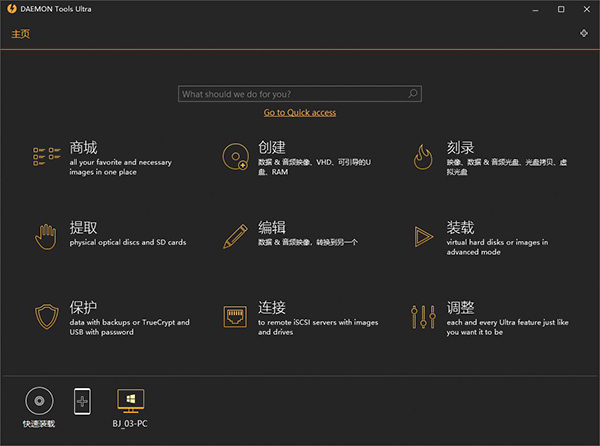
Task: Click the BJ_03-PC label
Action: [130, 424]
